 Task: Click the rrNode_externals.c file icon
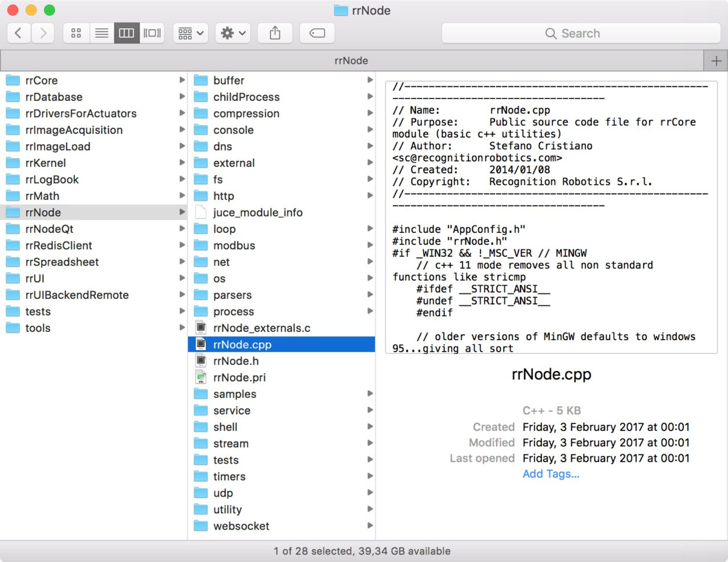[x=201, y=328]
